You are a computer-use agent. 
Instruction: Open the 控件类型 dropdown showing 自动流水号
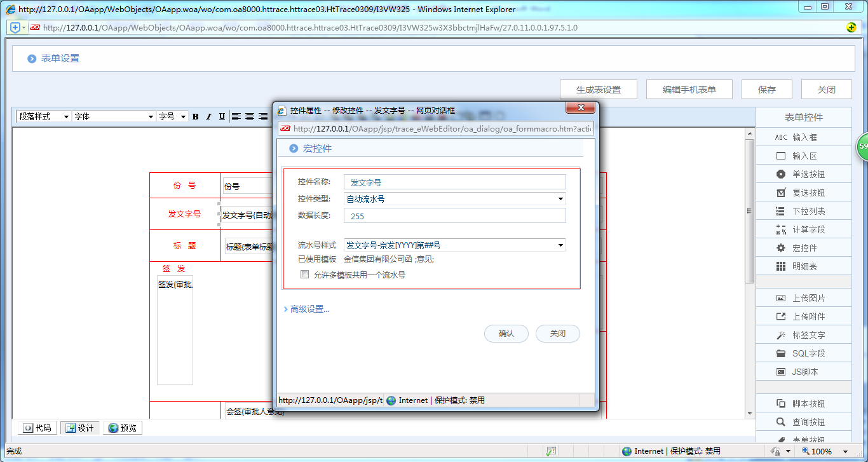[560, 198]
